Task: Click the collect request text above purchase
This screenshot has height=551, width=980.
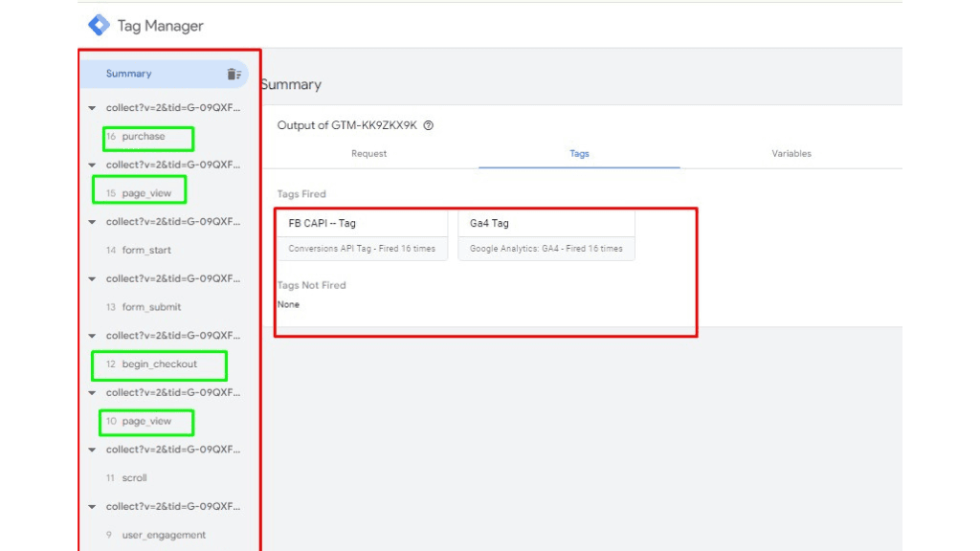Action: [173, 108]
